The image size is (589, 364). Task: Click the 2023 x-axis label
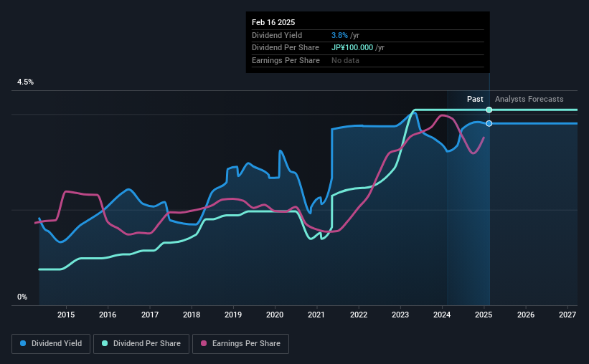click(x=400, y=315)
